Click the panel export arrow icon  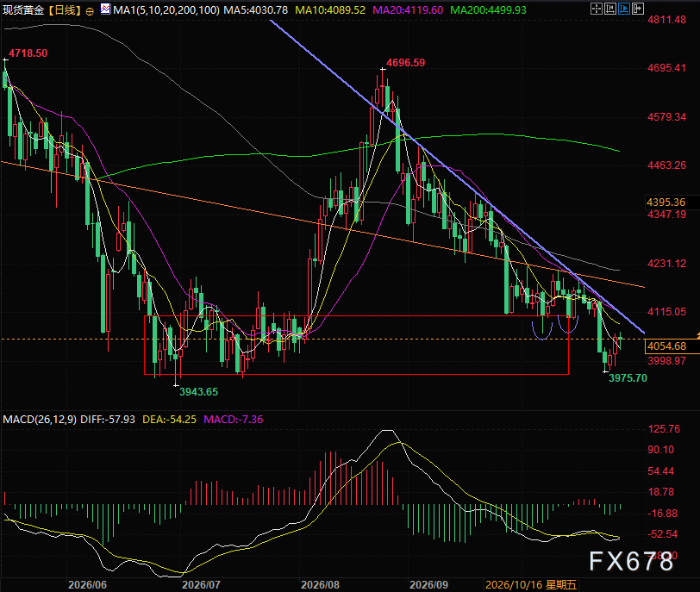pos(638,9)
